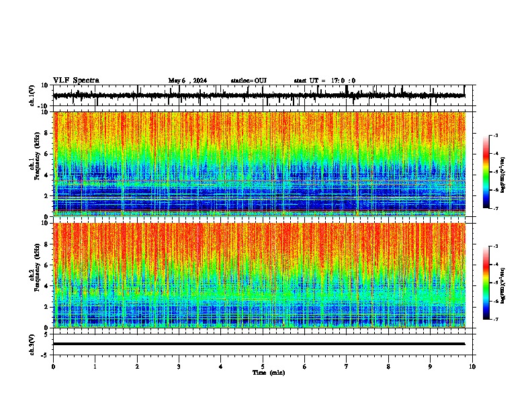Click the "8" kHz tick on ch.2 spectrogram
This screenshot has width=532, height=411.
coord(46,244)
